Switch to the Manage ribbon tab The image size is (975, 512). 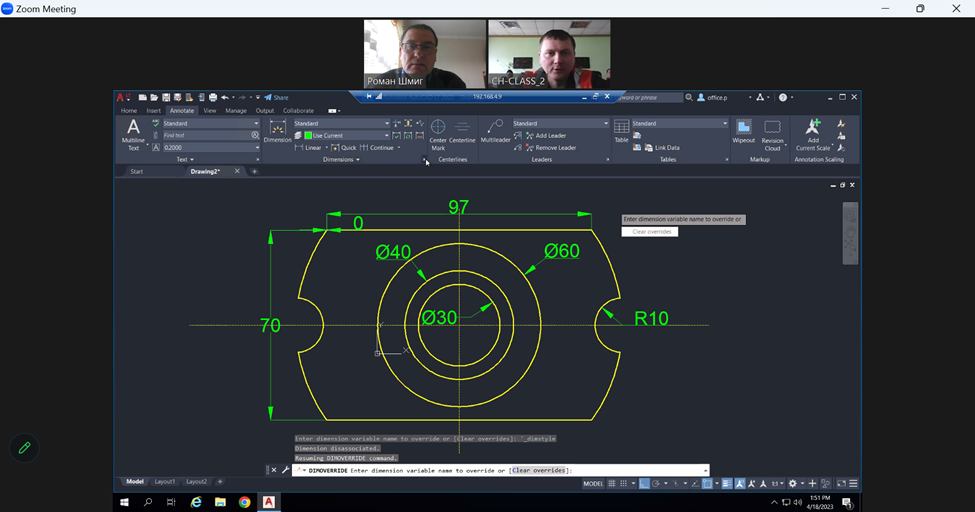[236, 111]
